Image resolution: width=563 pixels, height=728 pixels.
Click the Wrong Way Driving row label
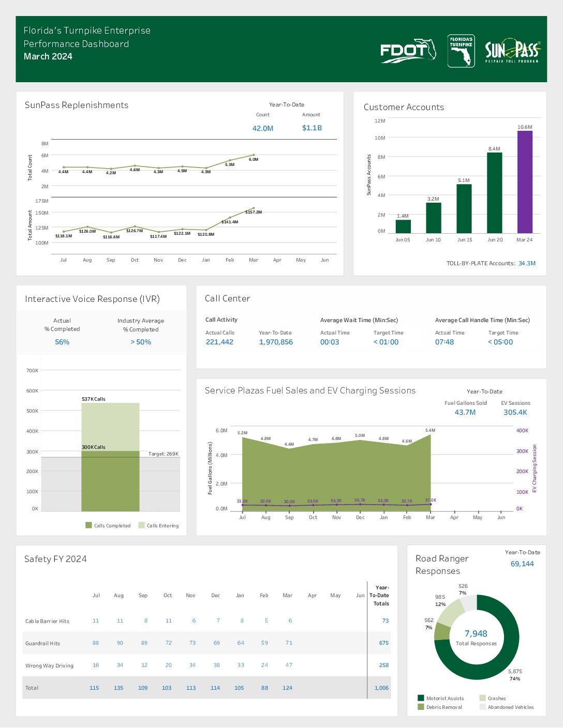tap(49, 665)
